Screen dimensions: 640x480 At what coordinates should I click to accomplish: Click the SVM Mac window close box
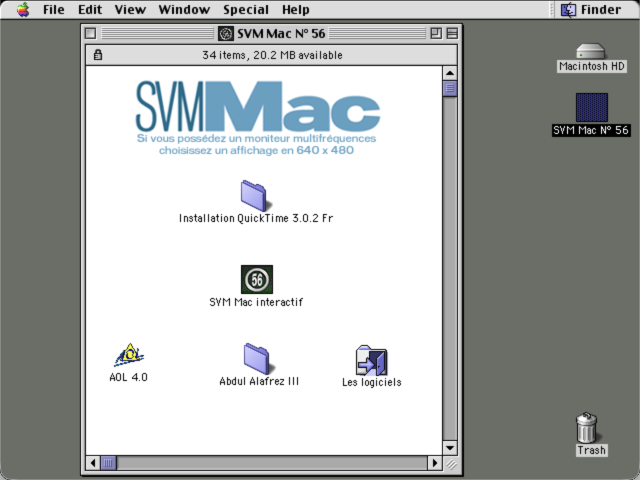tap(91, 33)
